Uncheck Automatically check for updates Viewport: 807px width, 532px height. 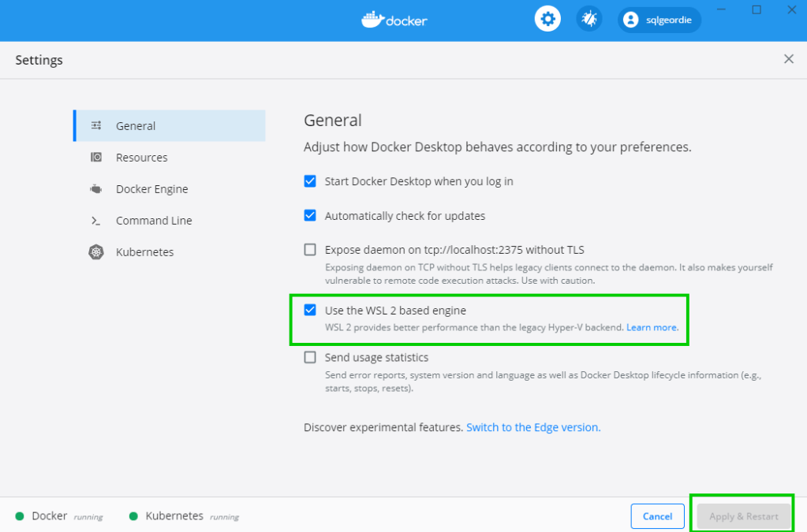point(310,216)
